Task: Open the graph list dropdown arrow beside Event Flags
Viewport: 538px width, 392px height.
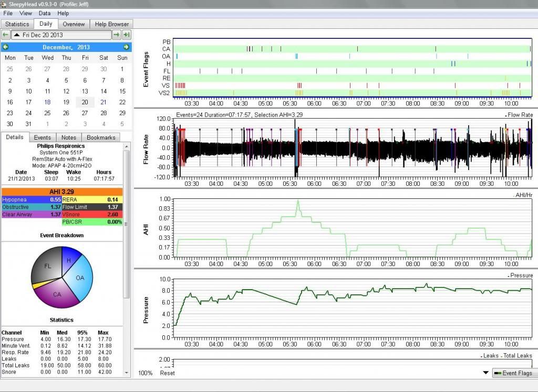Action: point(486,373)
